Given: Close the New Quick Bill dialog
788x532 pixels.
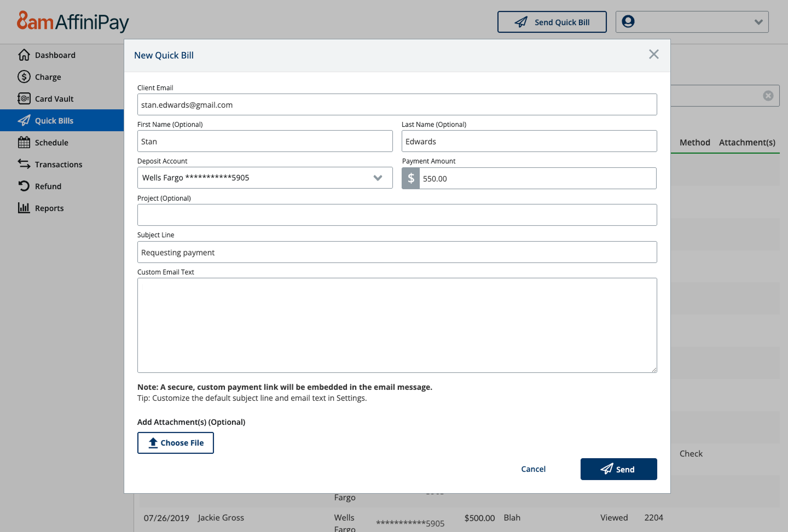Looking at the screenshot, I should click(653, 54).
